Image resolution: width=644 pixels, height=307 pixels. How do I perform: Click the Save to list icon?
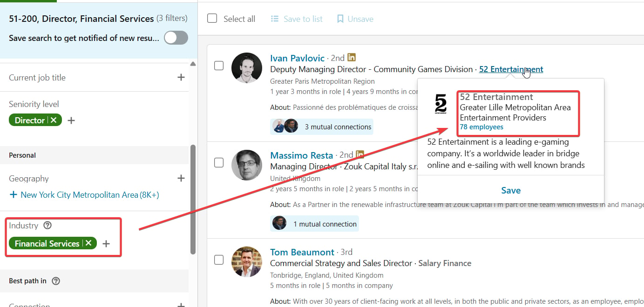pos(275,19)
